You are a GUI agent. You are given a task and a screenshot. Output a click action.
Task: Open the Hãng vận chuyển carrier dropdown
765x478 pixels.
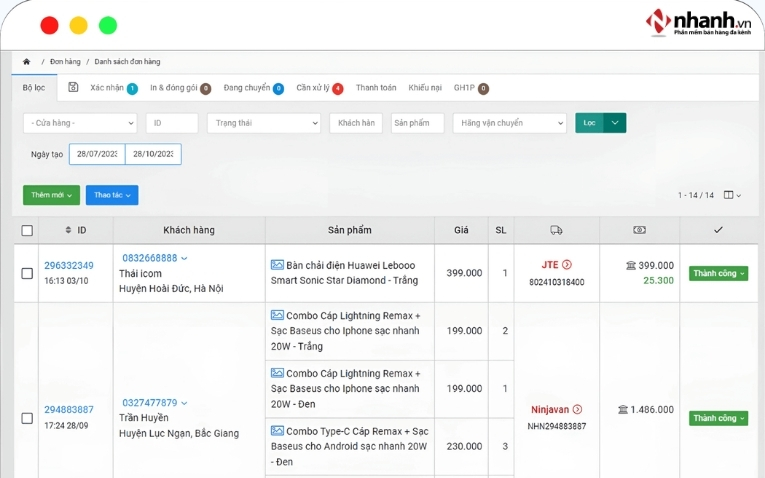click(509, 123)
